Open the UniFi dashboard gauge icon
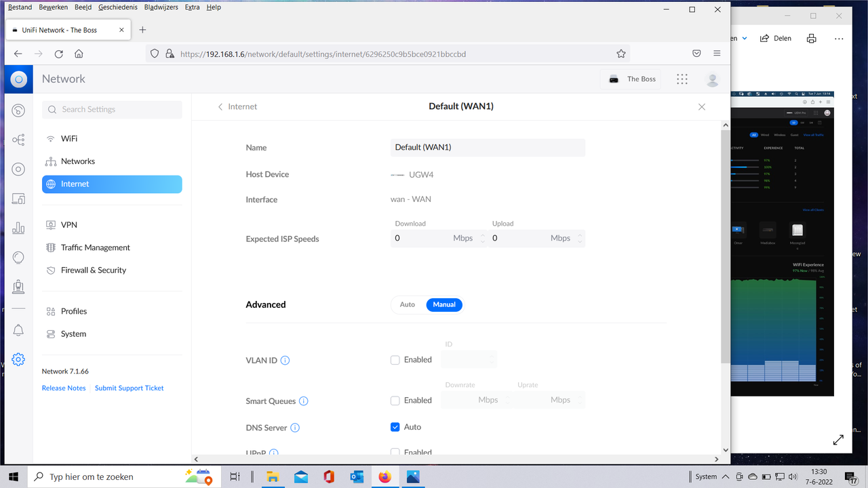The height and width of the screenshot is (488, 868). (18, 110)
